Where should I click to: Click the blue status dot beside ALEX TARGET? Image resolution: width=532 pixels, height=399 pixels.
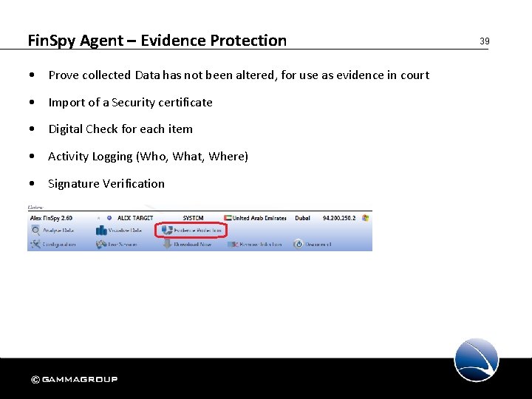click(x=109, y=218)
